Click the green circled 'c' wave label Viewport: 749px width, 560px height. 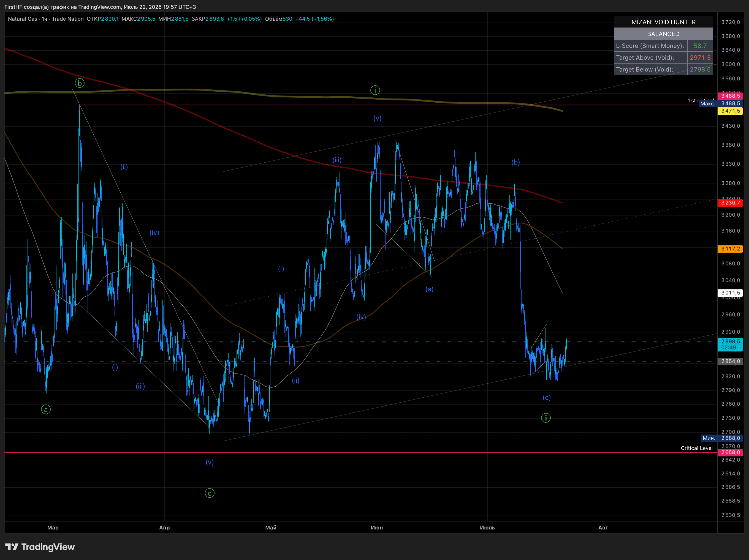pyautogui.click(x=210, y=493)
